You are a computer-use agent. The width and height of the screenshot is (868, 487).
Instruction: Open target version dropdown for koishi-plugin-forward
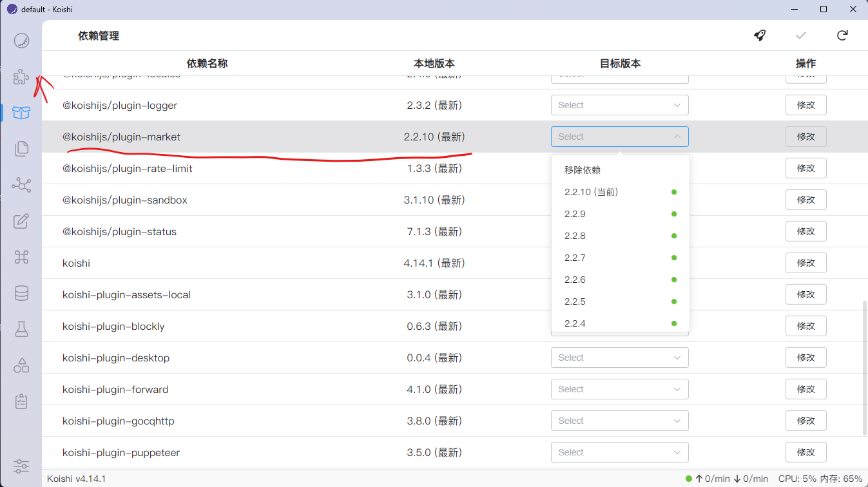(x=619, y=389)
